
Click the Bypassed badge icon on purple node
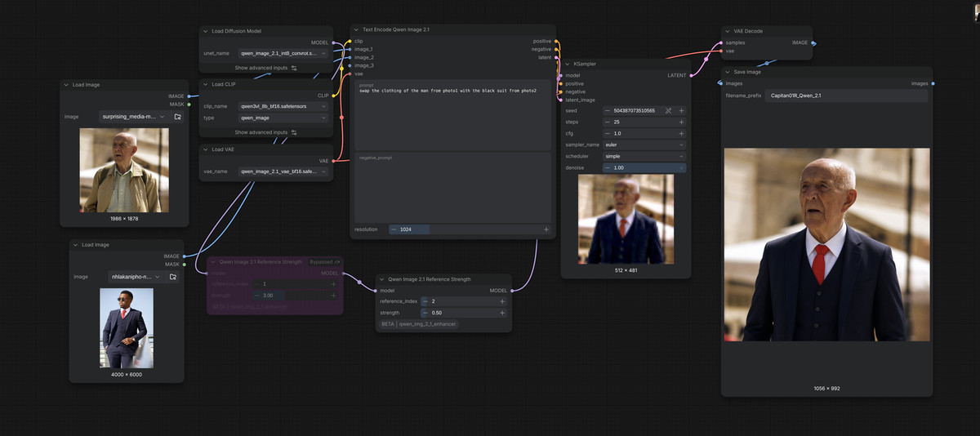click(337, 262)
